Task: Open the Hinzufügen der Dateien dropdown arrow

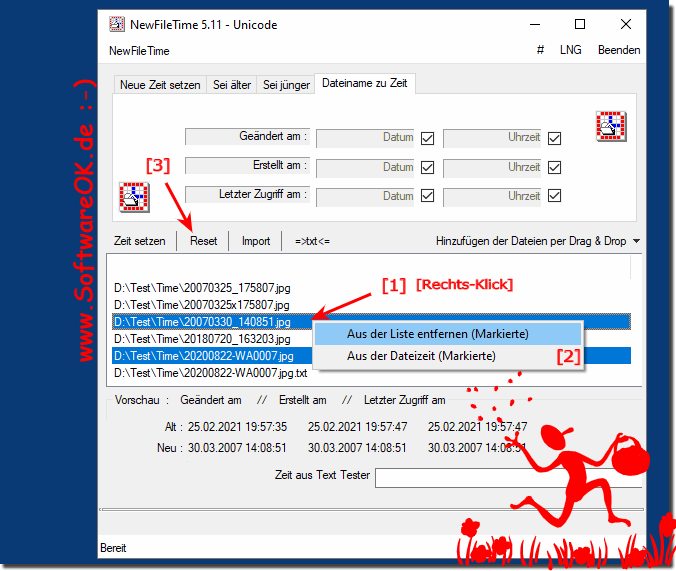Action: (636, 241)
